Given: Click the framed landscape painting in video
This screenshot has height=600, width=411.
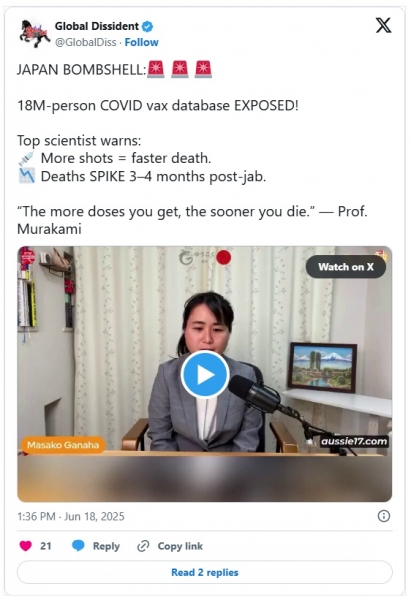Looking at the screenshot, I should pos(322,367).
